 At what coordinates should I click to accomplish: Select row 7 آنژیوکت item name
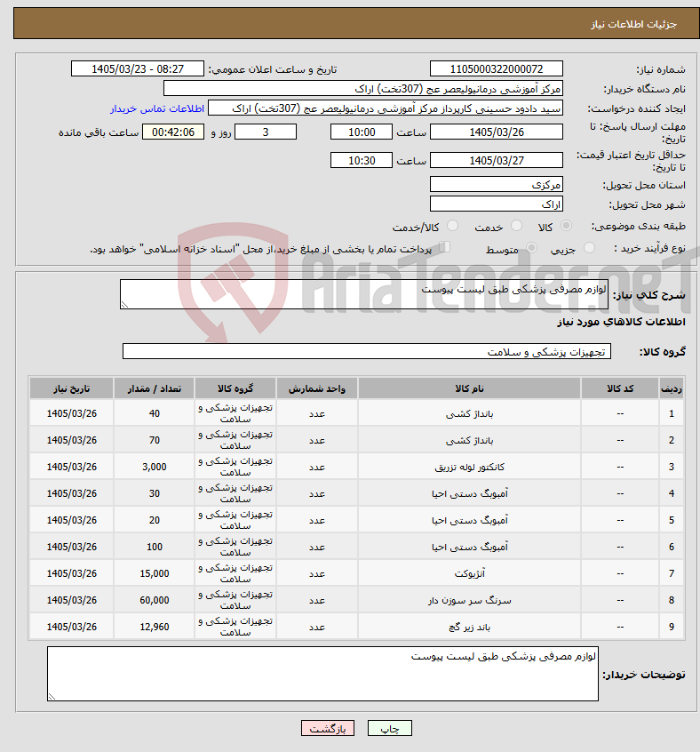click(470, 573)
